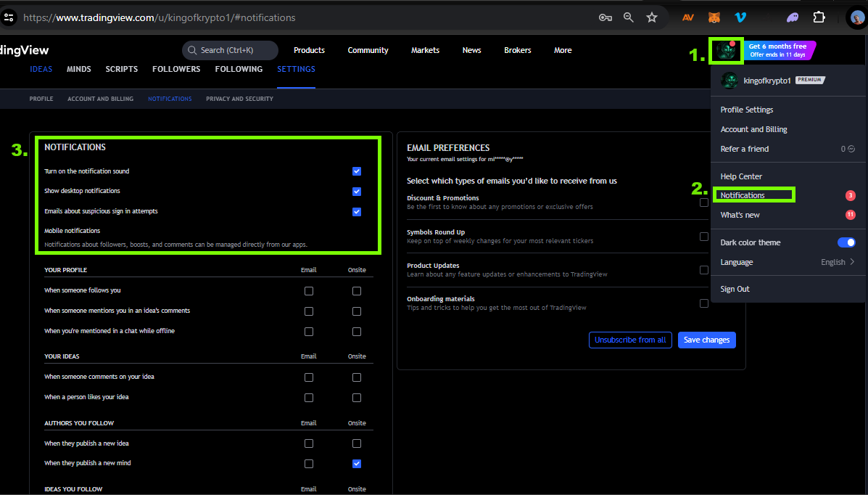Screen dimensions: 868x495
Task: Open the Chrome profile avatar
Action: (x=857, y=17)
